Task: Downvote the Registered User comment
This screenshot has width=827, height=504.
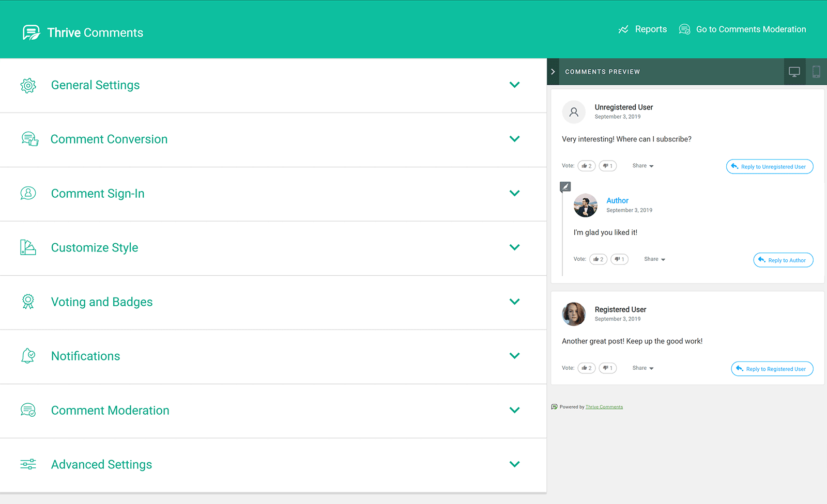Action: click(608, 368)
